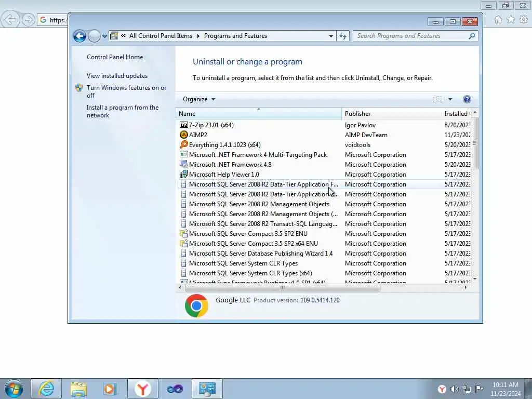Click the 7-Zip program icon
The image size is (532, 399).
tap(183, 125)
